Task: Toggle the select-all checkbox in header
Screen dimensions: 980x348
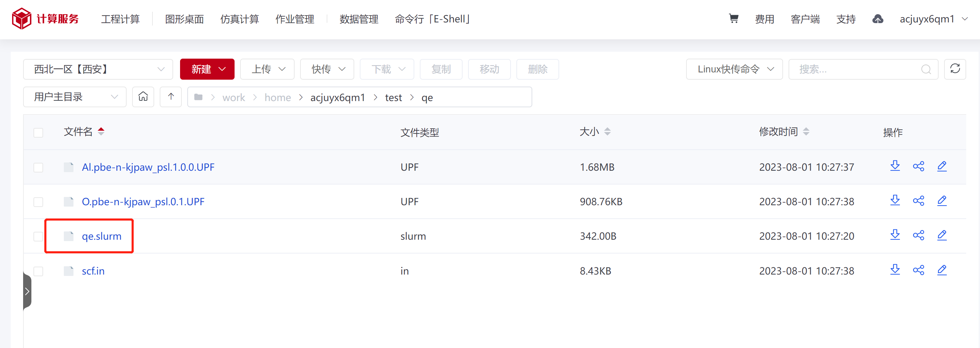Action: 38,133
